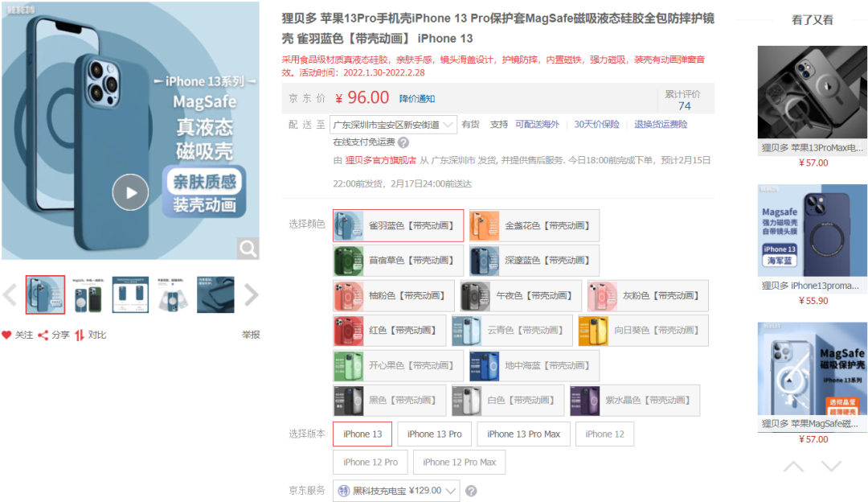Select the first blue case thumbnail
Viewport: 868px width, 502px height.
45,294
